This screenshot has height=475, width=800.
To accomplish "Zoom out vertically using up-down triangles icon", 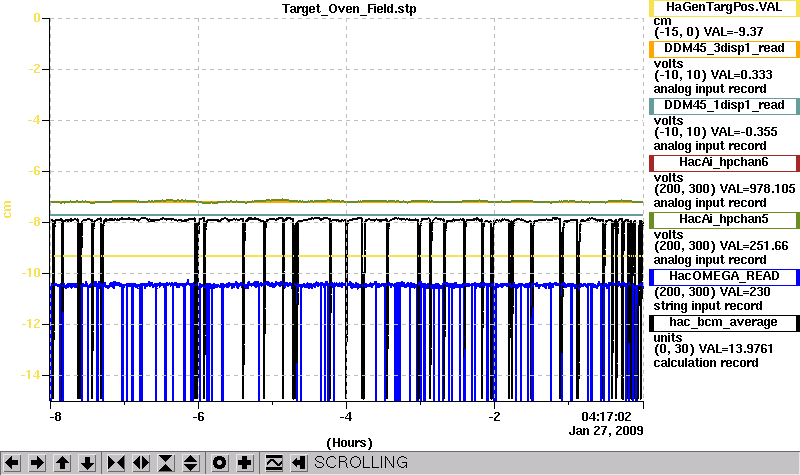I will 191,463.
